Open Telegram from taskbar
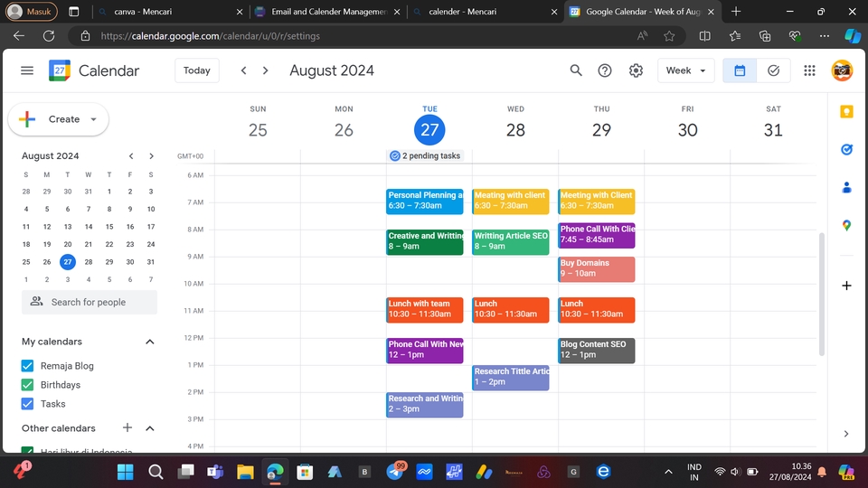868x488 pixels. (395, 472)
